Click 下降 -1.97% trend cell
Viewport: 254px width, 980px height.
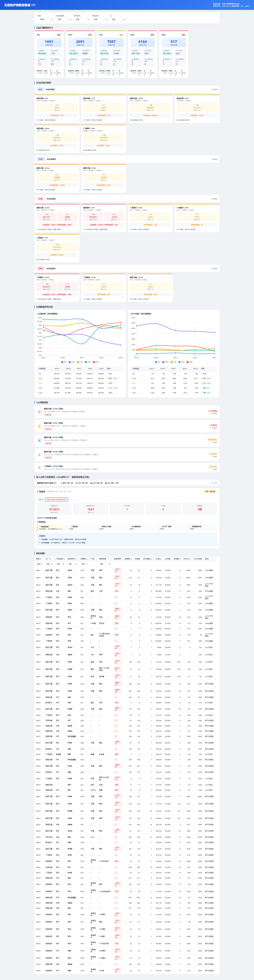tap(112, 379)
